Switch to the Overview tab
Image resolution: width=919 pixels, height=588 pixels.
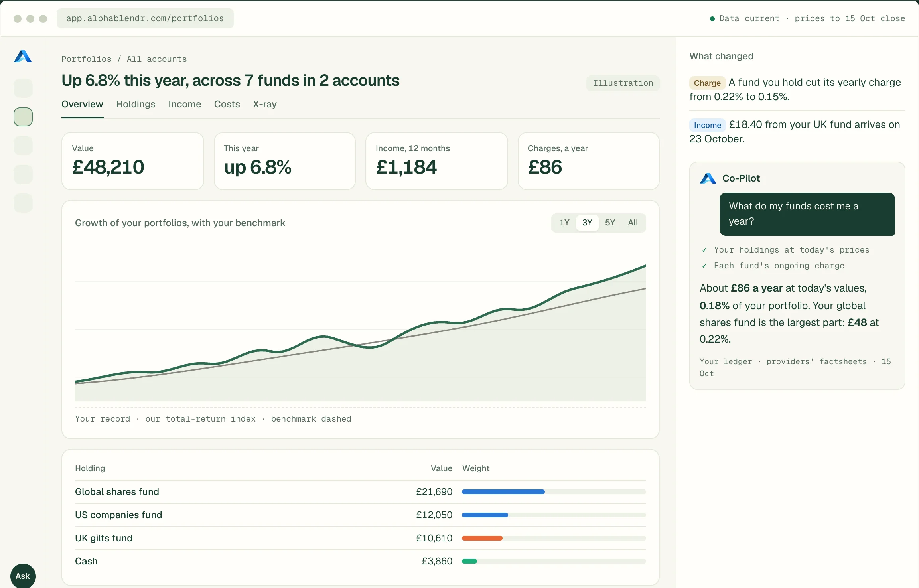point(82,104)
